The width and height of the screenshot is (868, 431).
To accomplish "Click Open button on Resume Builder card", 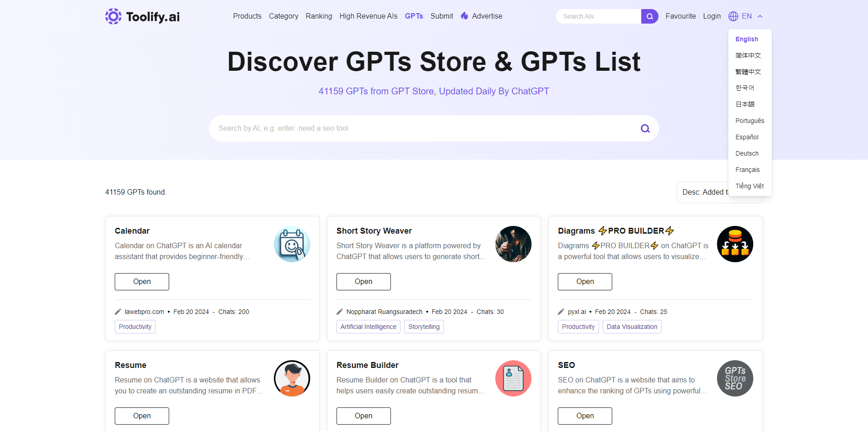I will [364, 416].
